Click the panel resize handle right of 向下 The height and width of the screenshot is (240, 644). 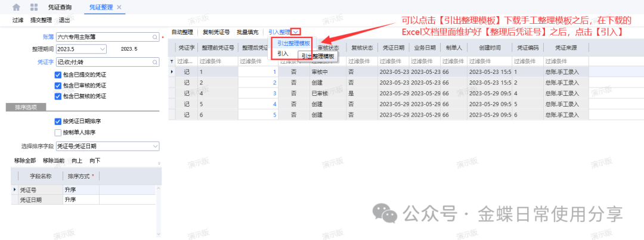pos(159,163)
